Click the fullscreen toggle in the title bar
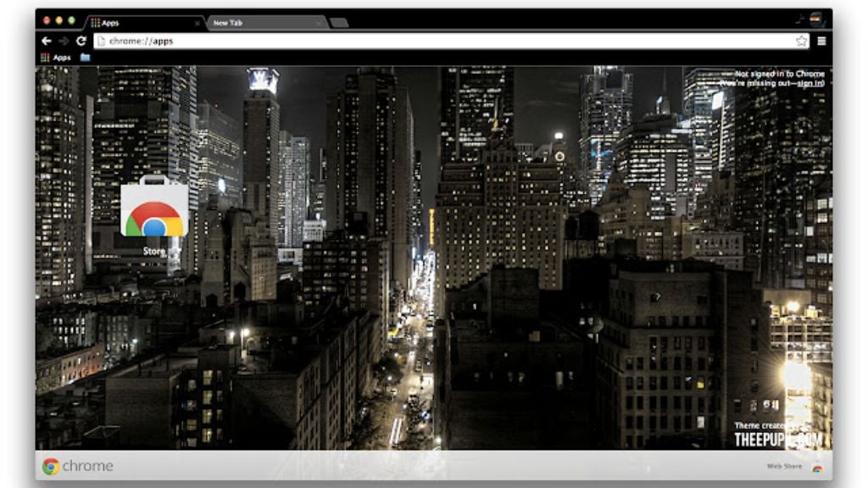The height and width of the screenshot is (488, 868). click(x=799, y=19)
